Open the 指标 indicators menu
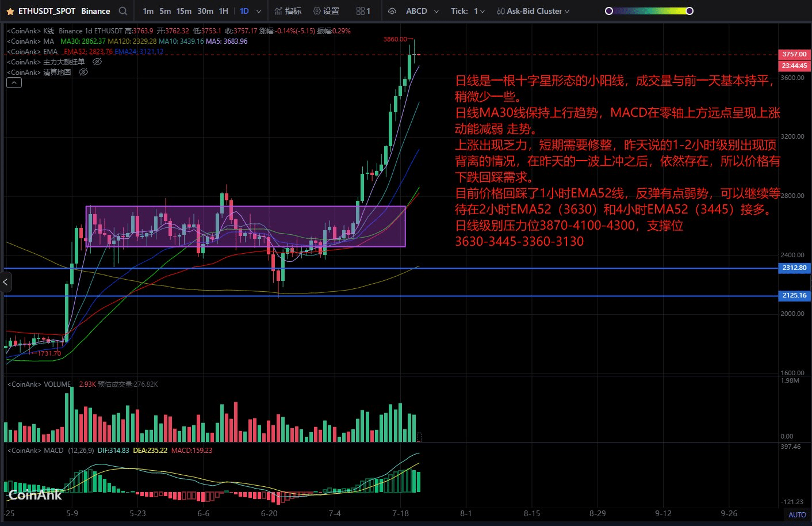Image resolution: width=812 pixels, height=526 pixels. (x=288, y=11)
